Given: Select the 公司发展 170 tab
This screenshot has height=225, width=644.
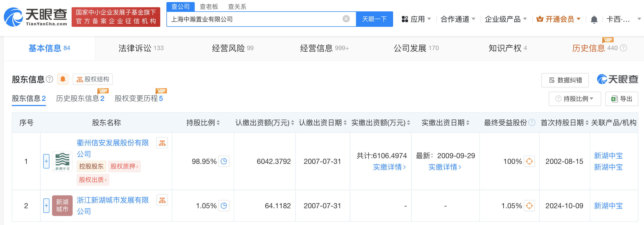Looking at the screenshot, I should 416,48.
